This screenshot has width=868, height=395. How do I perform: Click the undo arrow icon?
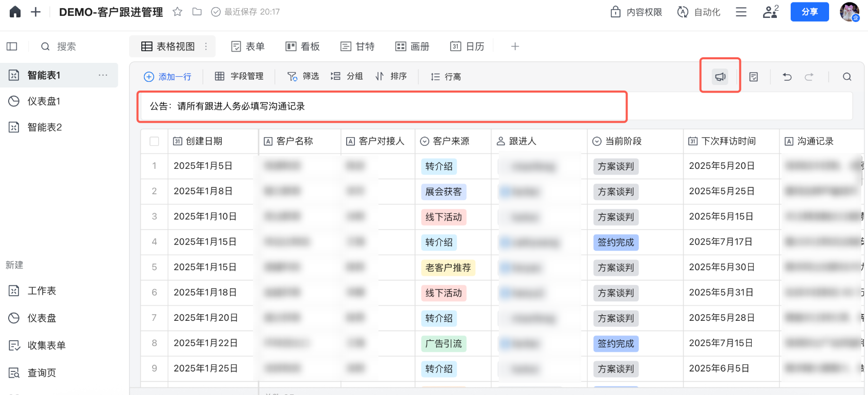[787, 77]
